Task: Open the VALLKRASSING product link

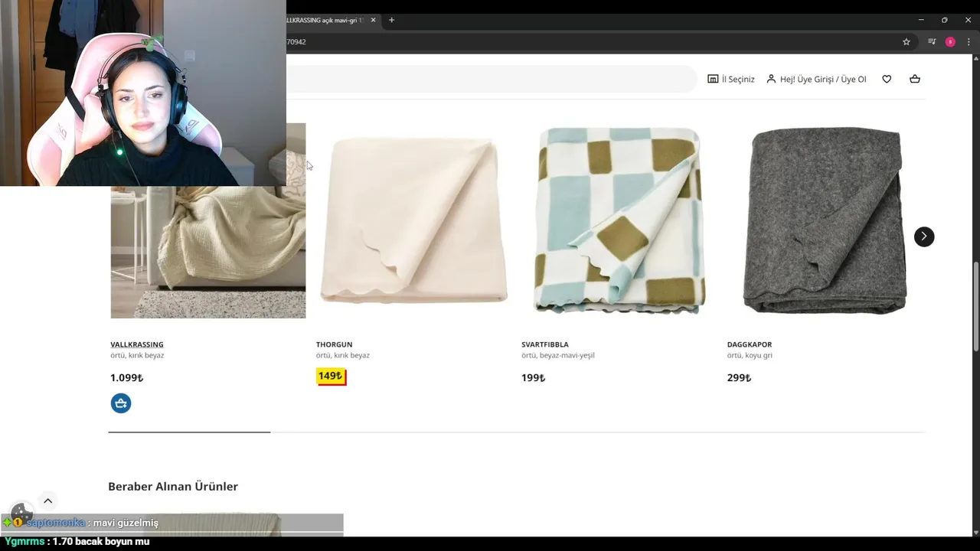Action: click(x=137, y=344)
